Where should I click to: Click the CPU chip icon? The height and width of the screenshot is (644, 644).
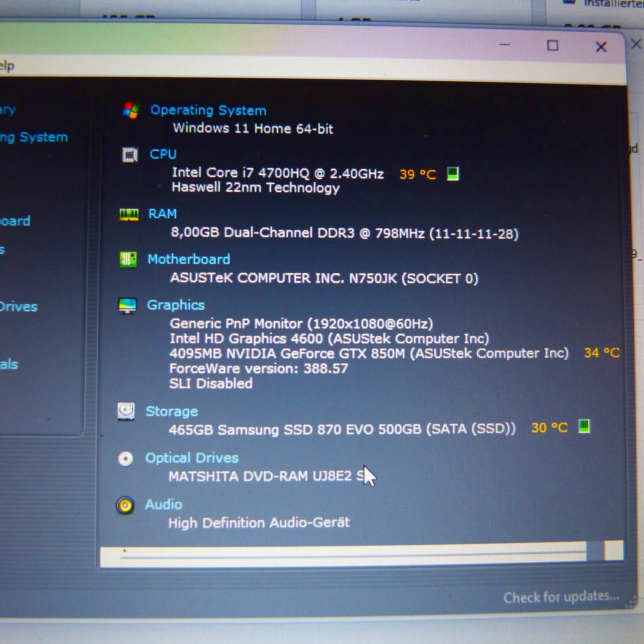point(130,155)
